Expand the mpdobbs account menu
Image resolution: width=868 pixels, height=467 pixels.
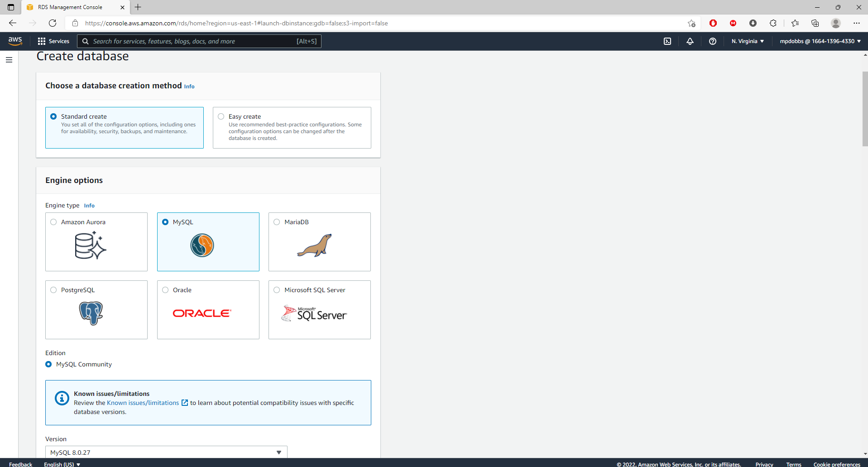coord(820,41)
